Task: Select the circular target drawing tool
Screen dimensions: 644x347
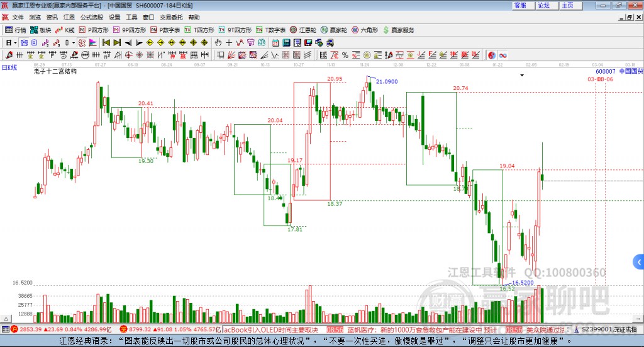Action: (x=128, y=55)
